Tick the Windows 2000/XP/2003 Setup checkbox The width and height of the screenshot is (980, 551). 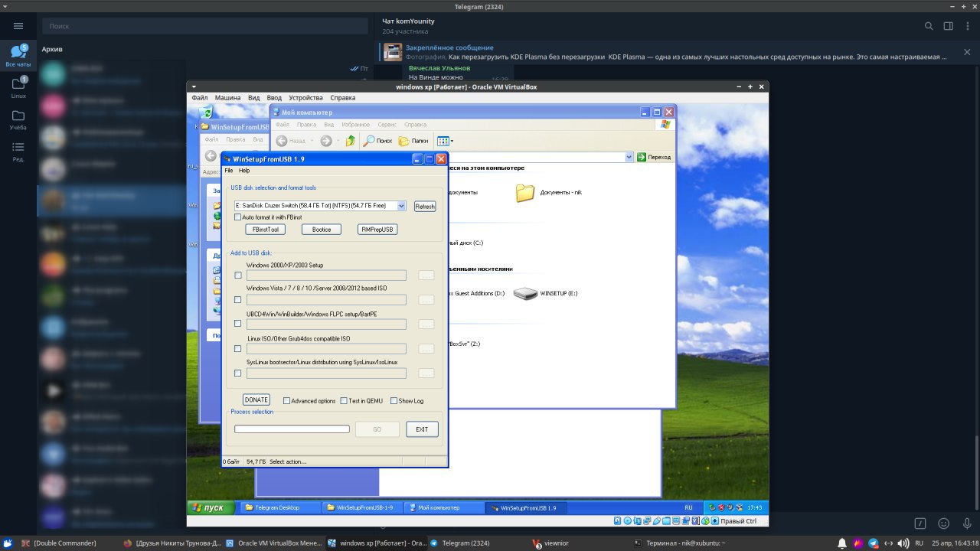pos(238,275)
